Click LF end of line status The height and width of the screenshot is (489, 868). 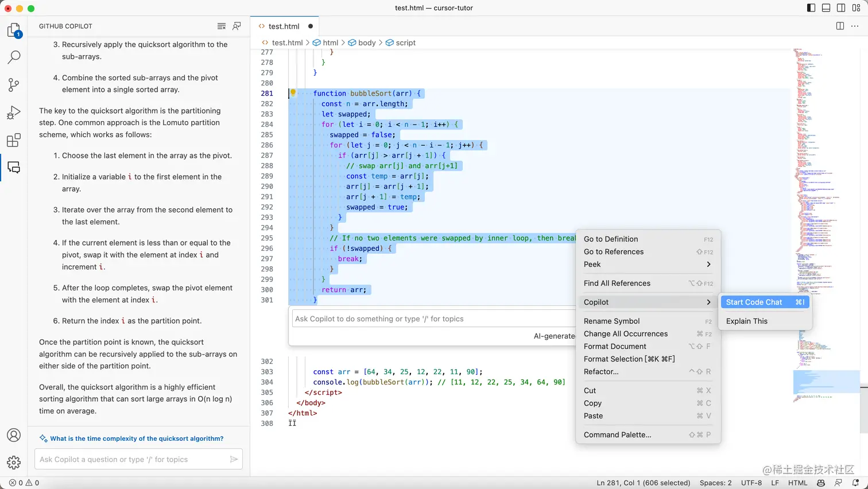pos(775,483)
